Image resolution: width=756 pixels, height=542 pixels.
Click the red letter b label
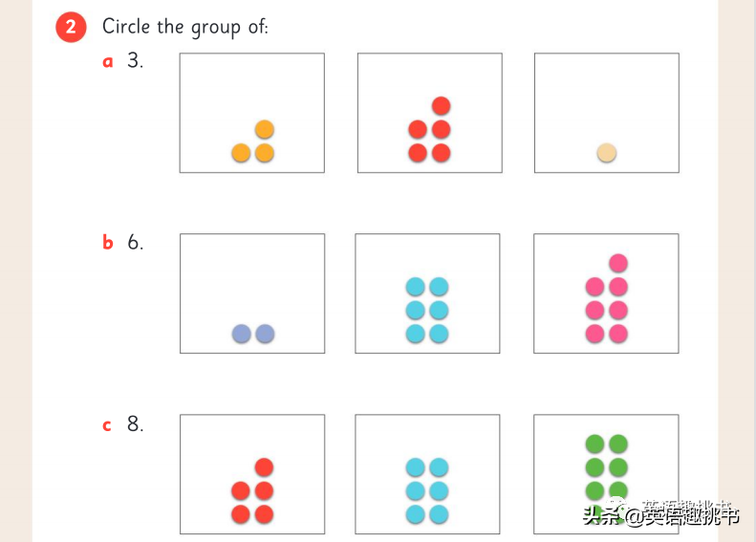pos(108,242)
